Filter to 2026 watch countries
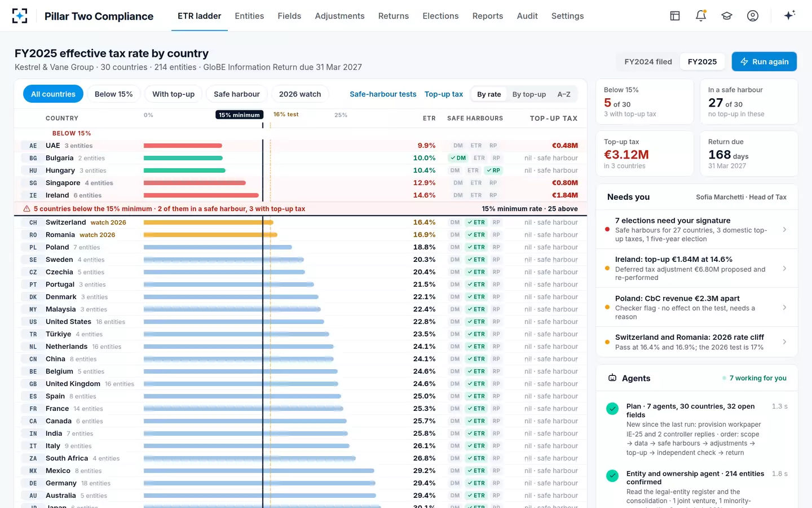The image size is (812, 508). (300, 94)
